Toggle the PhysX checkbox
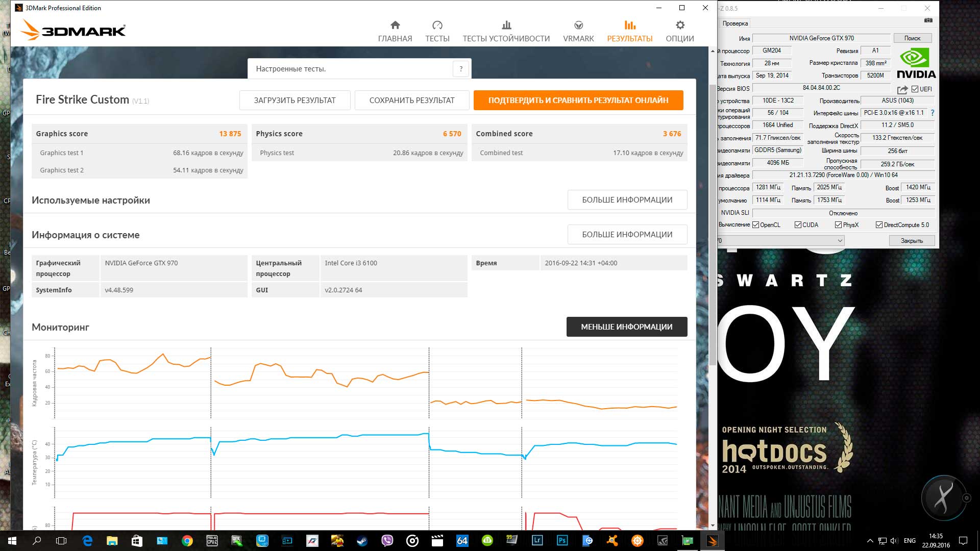 pyautogui.click(x=838, y=225)
